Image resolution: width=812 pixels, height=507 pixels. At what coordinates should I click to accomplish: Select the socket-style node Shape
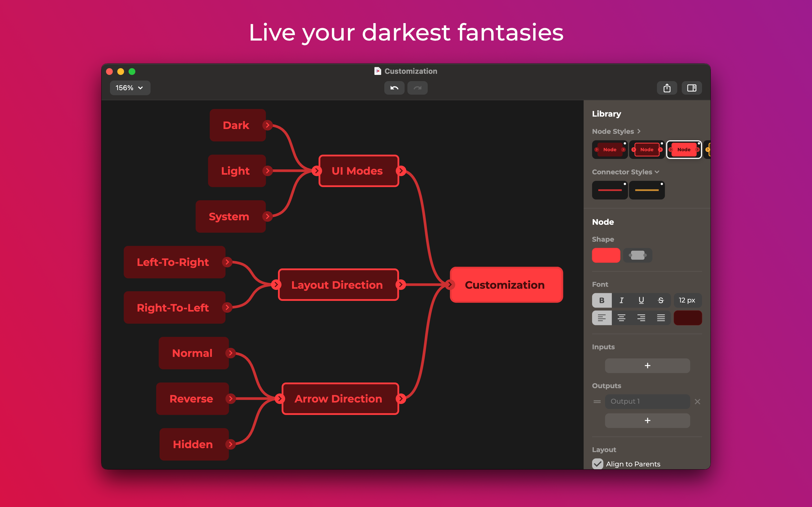(638, 255)
